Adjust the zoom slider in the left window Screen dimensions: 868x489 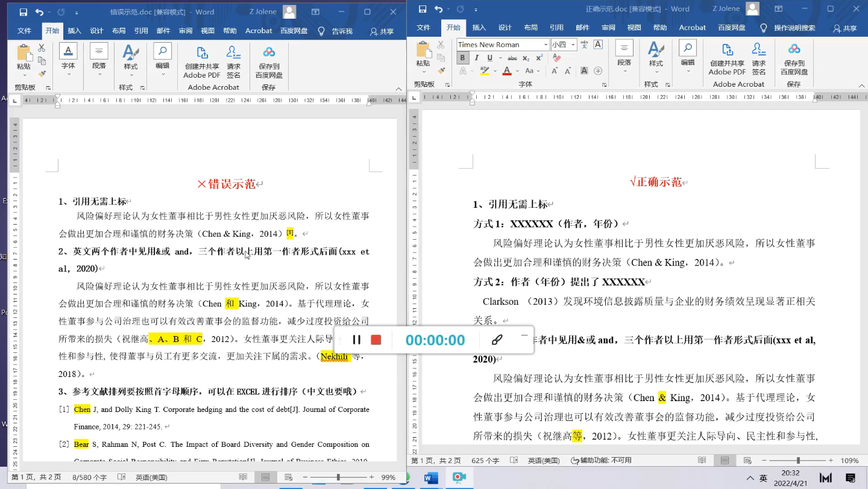(338, 477)
